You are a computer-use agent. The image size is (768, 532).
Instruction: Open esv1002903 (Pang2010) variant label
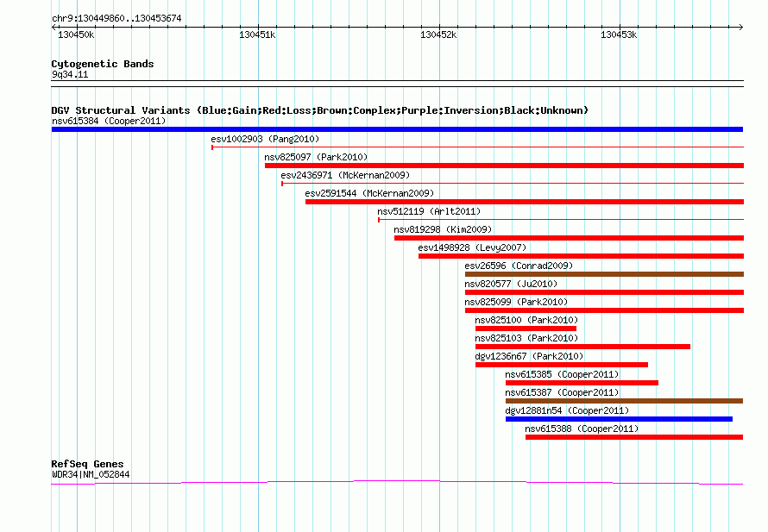point(265,139)
